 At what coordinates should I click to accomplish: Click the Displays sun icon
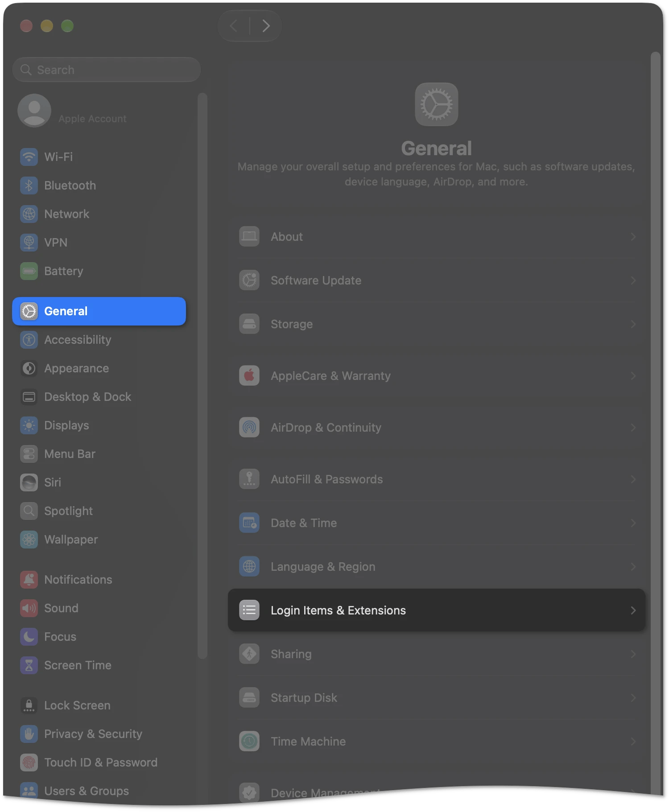click(29, 425)
